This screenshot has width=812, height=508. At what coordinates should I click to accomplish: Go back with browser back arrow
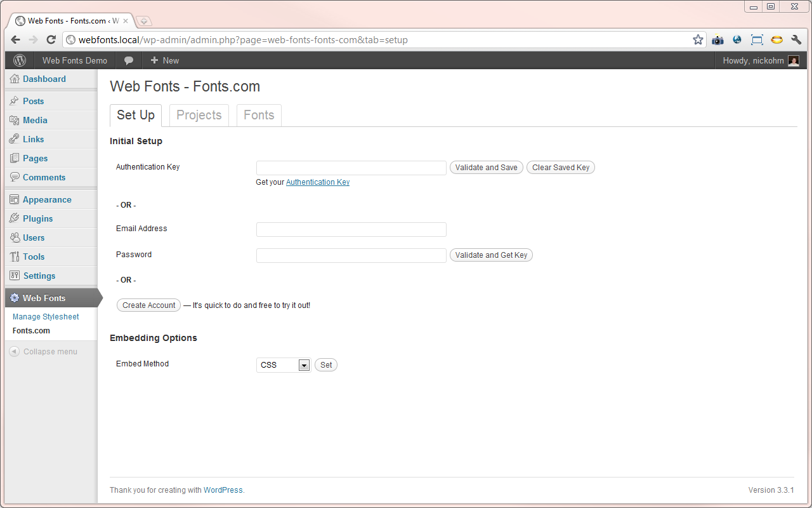(x=16, y=39)
